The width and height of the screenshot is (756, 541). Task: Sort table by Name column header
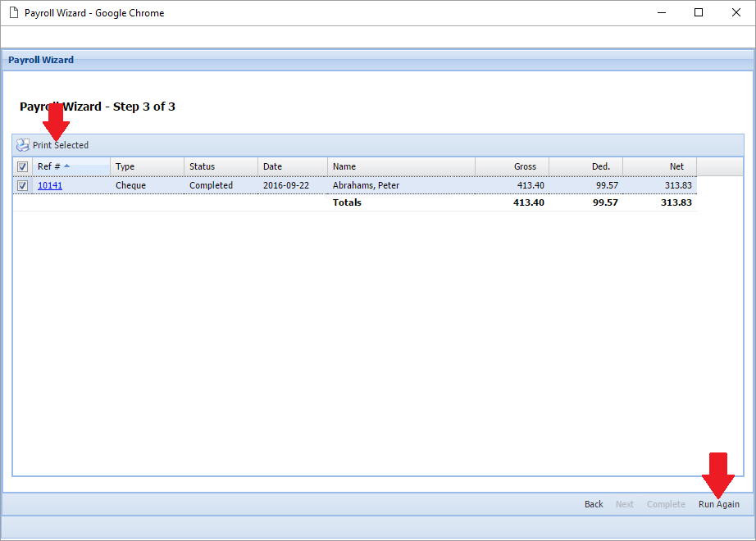[x=401, y=166]
